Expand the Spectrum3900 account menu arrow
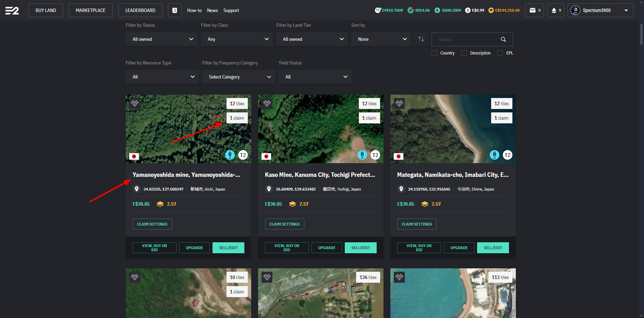The width and height of the screenshot is (644, 318). 626,10
